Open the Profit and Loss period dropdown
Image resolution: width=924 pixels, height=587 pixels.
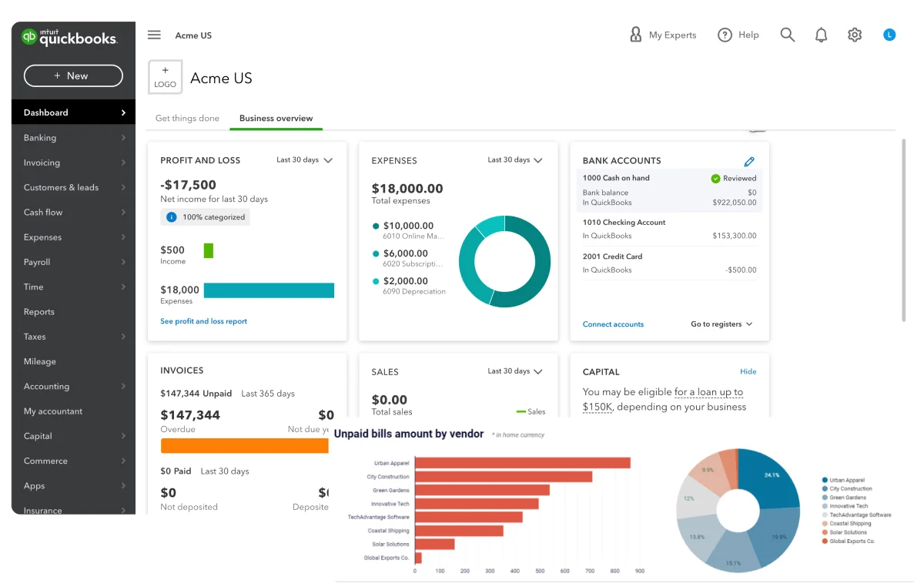tap(304, 160)
